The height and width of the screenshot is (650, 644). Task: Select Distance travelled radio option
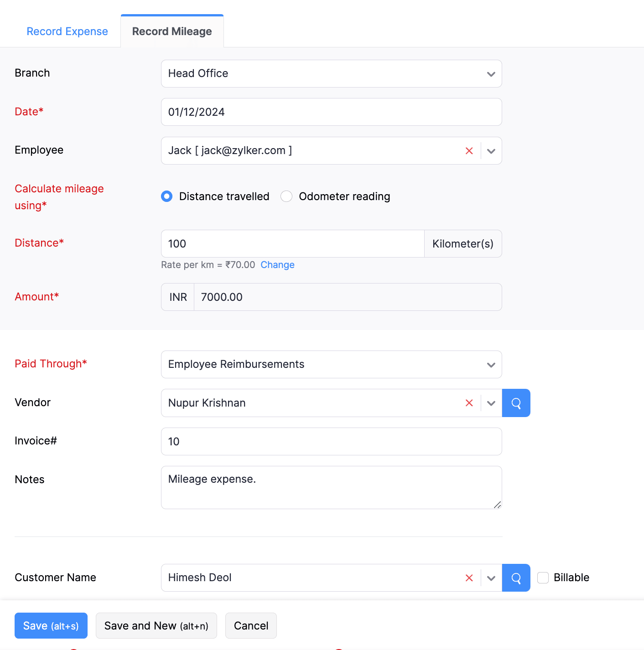(x=167, y=196)
